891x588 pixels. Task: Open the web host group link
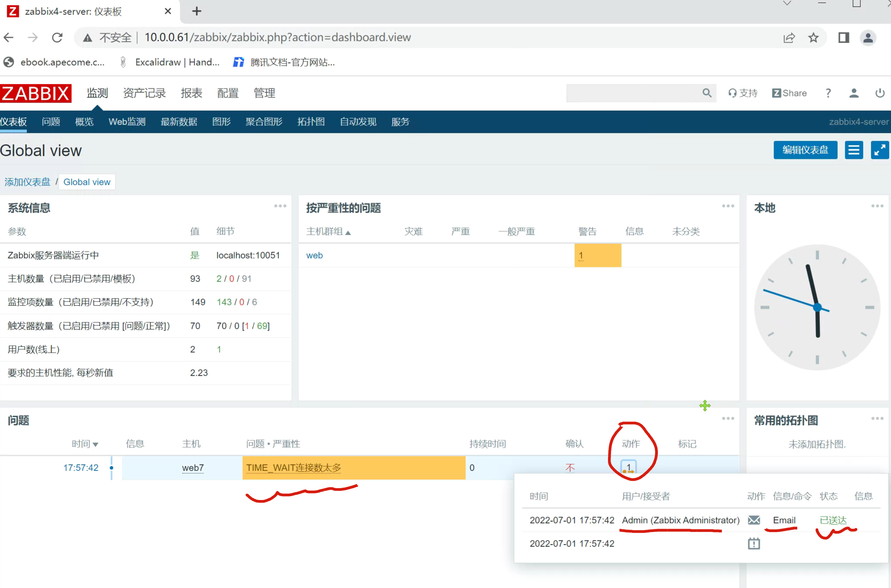pos(314,255)
